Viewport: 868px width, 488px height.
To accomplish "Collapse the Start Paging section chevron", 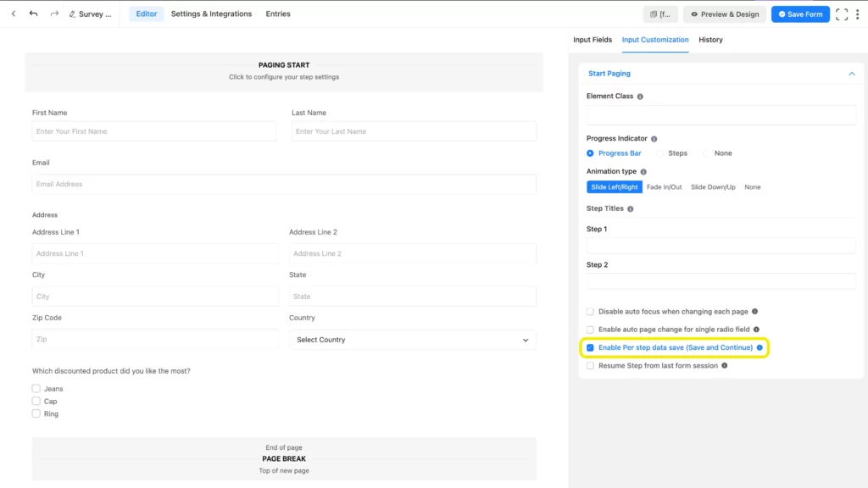I will pos(851,74).
